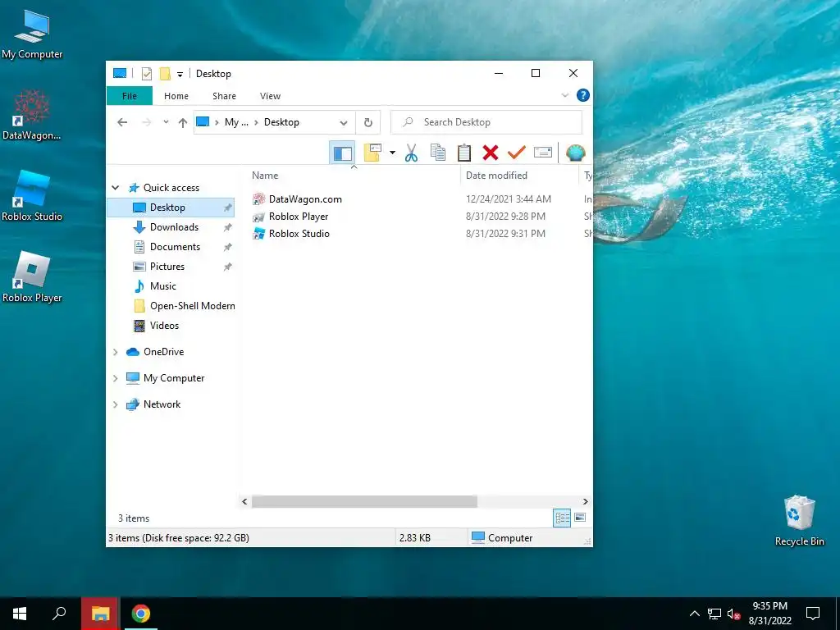This screenshot has width=840, height=630.
Task: Click the title bar Properties checkmark icon
Action: pos(147,74)
